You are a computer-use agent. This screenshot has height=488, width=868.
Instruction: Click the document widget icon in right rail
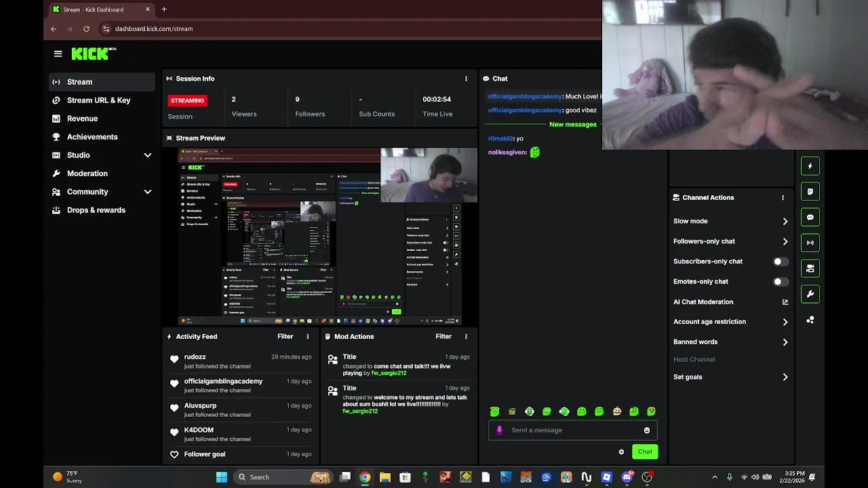tap(810, 192)
